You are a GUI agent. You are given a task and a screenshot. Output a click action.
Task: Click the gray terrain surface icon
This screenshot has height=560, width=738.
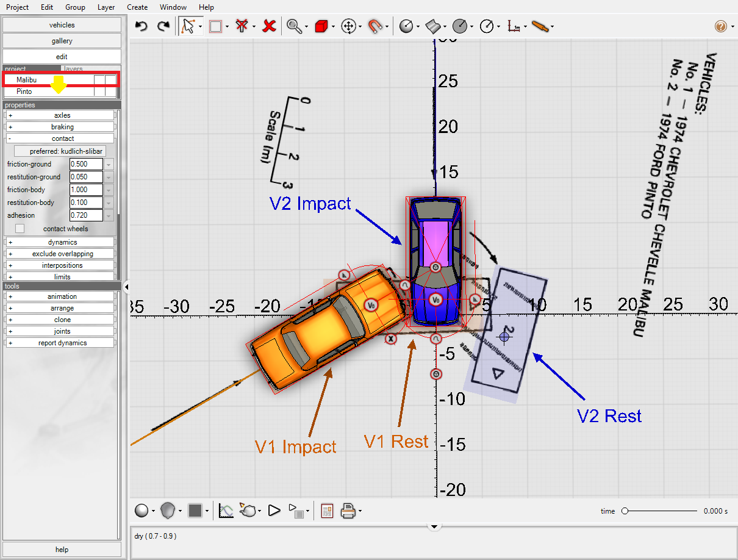tap(432, 26)
